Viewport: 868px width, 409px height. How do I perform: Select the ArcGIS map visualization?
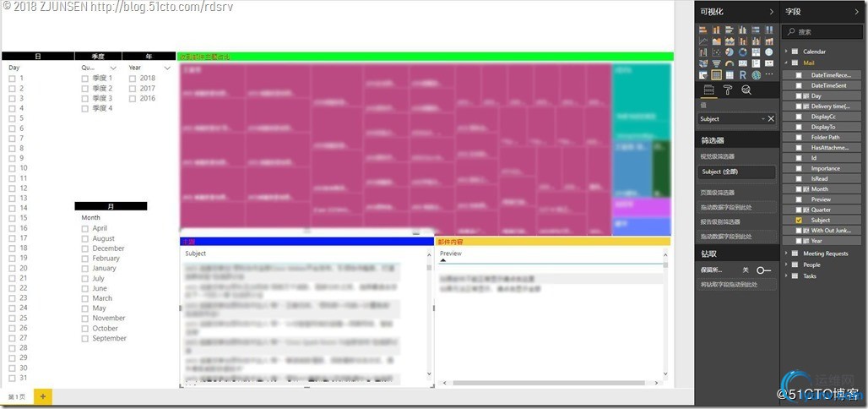point(757,74)
